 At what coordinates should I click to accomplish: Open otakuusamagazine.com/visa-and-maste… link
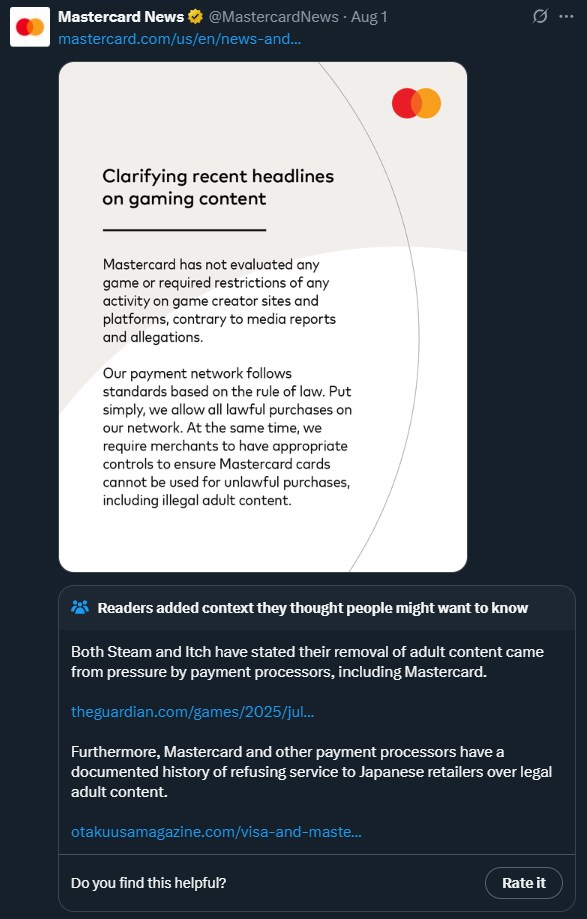[x=216, y=832]
